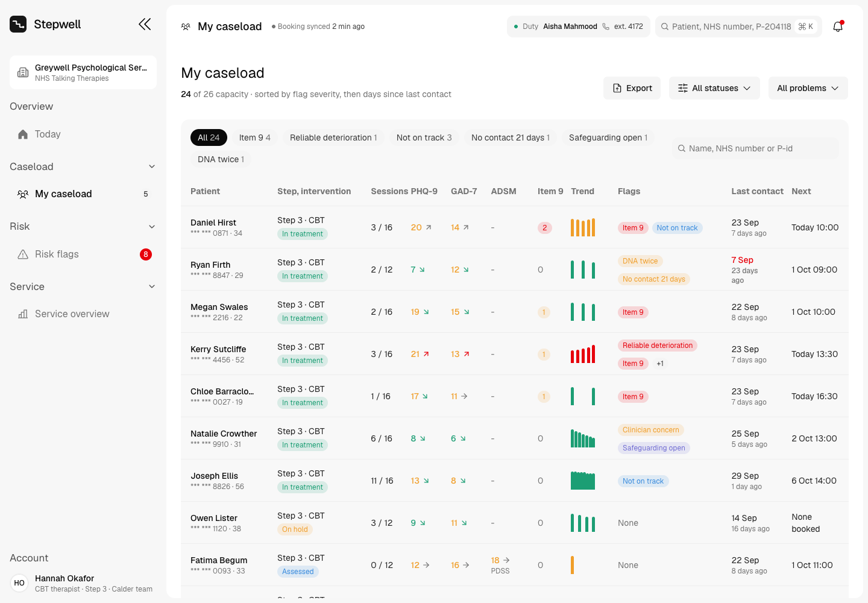The image size is (868, 603).
Task: Click Ryan Firth's DNA twice flag
Action: point(640,261)
